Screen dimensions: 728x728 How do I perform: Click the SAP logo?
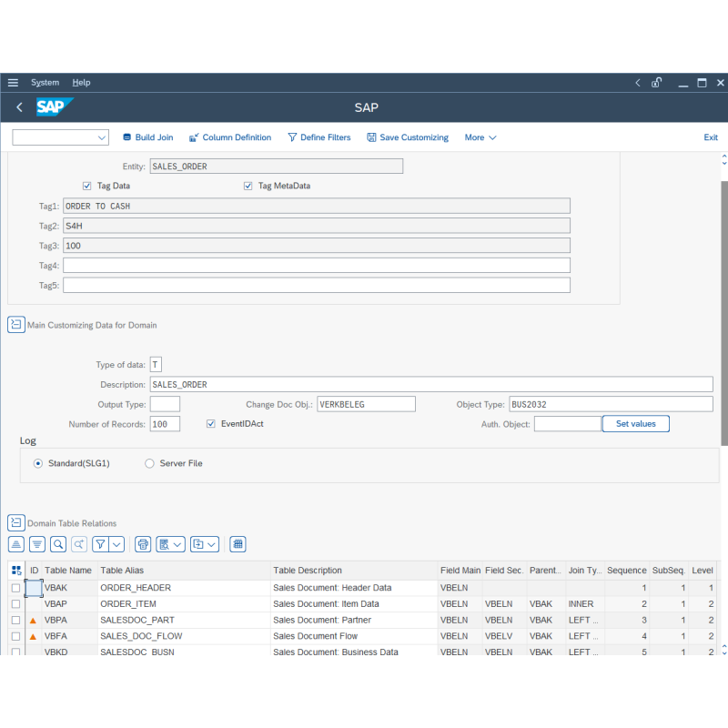[55, 106]
